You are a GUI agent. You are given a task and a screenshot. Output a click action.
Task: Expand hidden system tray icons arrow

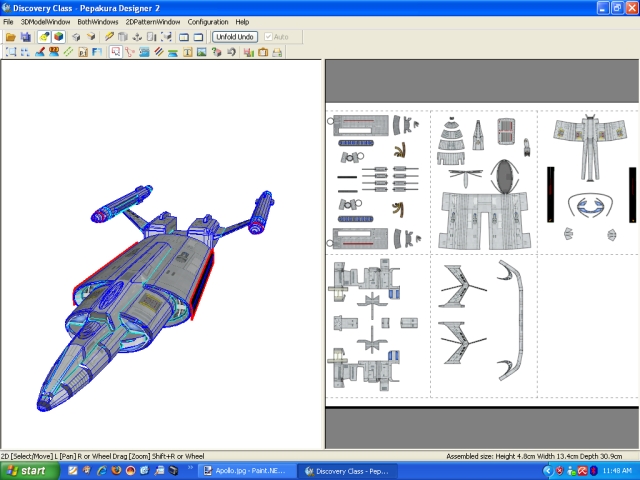pyautogui.click(x=547, y=471)
